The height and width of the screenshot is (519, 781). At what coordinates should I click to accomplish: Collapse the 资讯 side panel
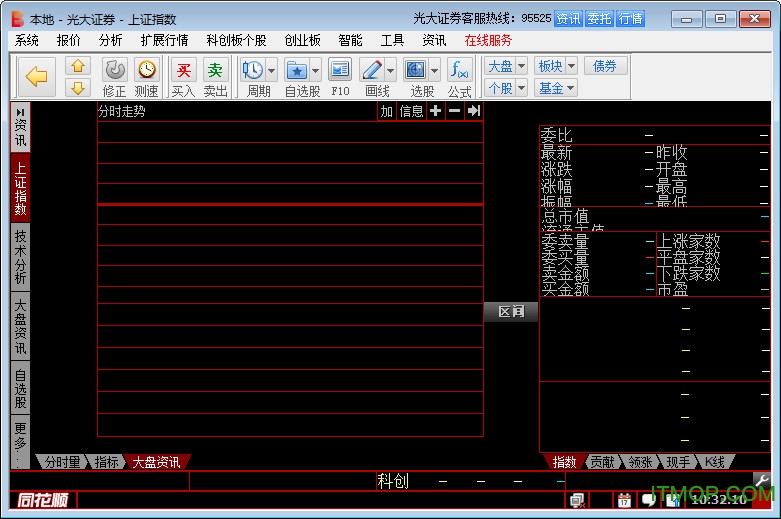(20, 126)
